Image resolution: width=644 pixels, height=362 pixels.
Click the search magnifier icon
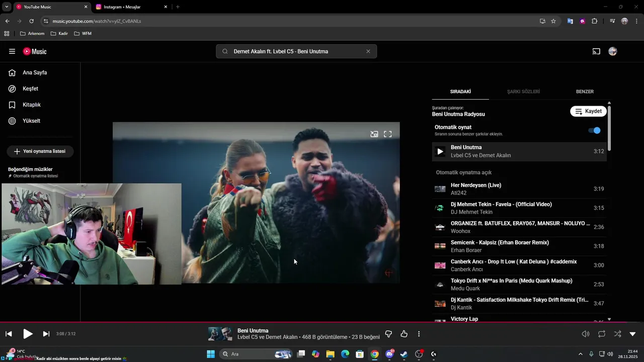tap(225, 51)
